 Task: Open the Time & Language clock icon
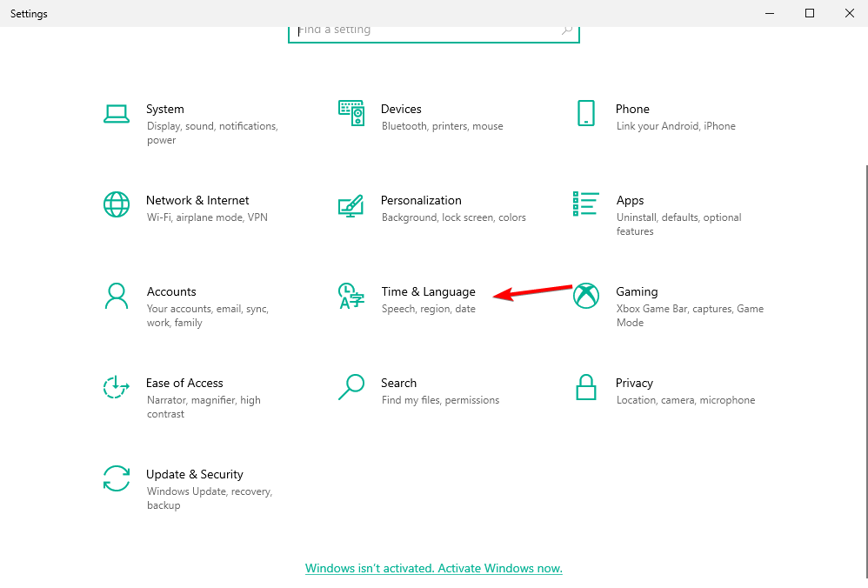pyautogui.click(x=351, y=296)
